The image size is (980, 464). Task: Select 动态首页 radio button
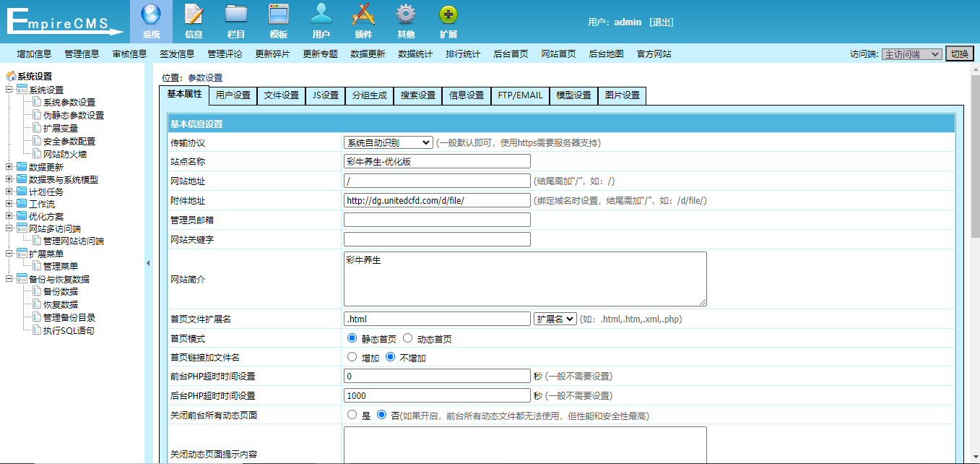tap(407, 338)
